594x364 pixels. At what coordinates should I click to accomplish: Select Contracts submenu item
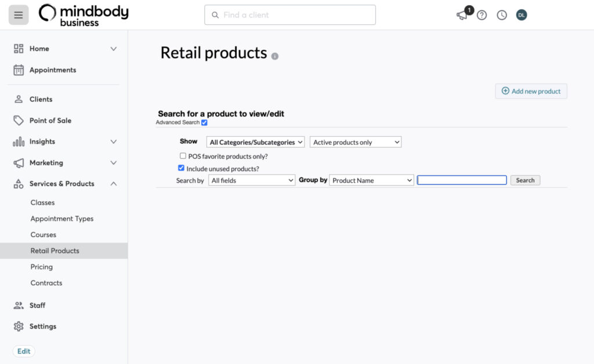(46, 283)
